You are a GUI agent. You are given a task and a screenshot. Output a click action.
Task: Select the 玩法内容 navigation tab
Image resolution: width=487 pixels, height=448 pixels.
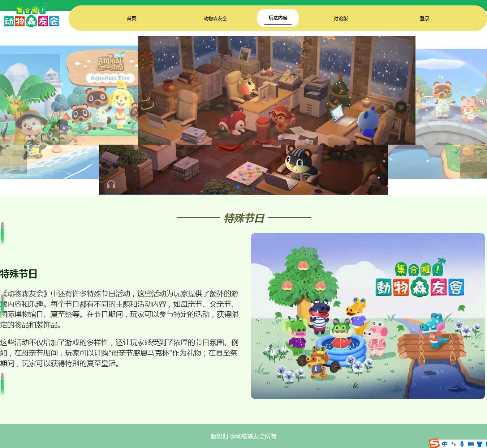click(278, 18)
